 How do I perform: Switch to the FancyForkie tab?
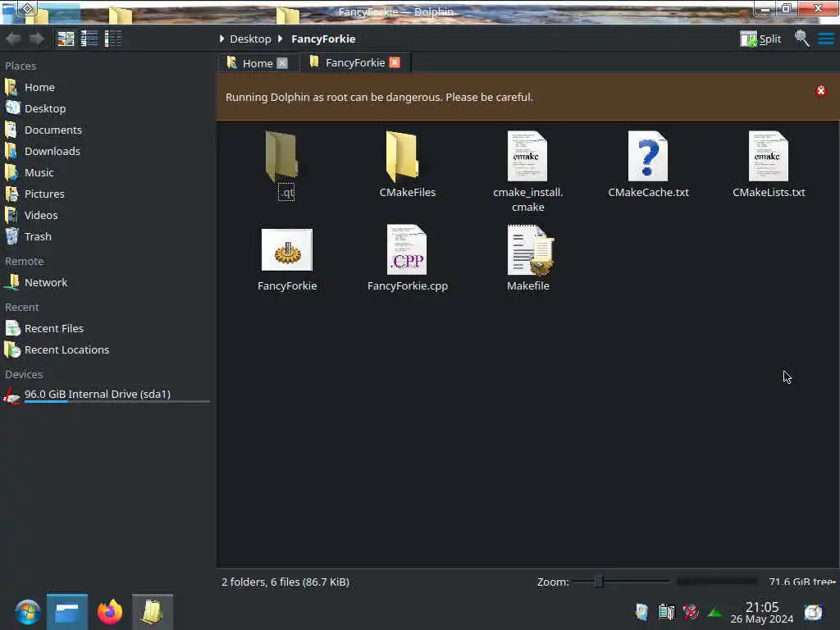point(354,62)
